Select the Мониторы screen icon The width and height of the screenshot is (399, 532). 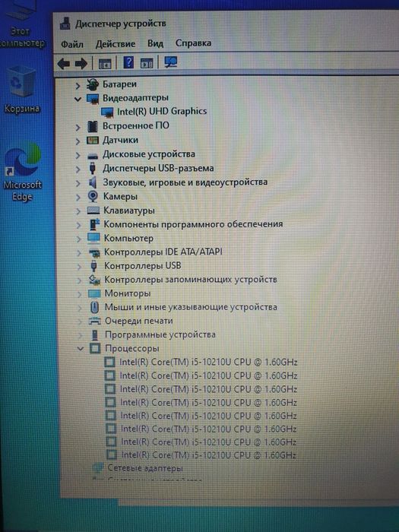[x=94, y=293]
